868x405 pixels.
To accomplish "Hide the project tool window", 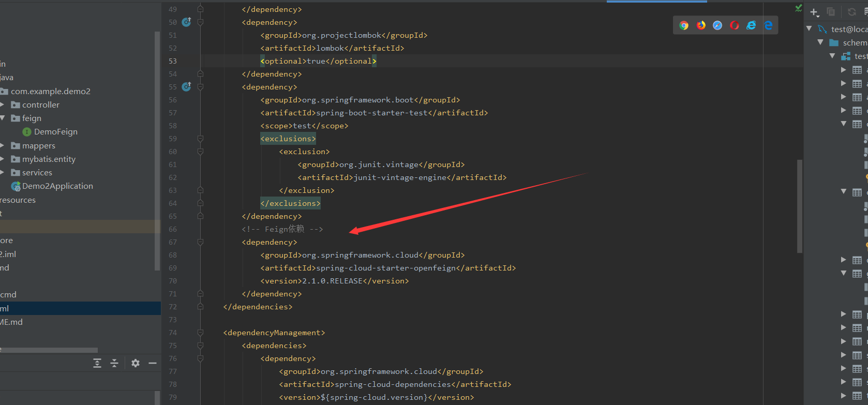I will [153, 363].
